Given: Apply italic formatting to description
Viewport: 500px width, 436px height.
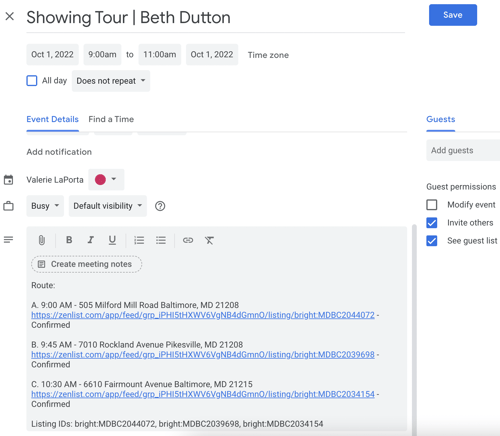Looking at the screenshot, I should (x=90, y=240).
